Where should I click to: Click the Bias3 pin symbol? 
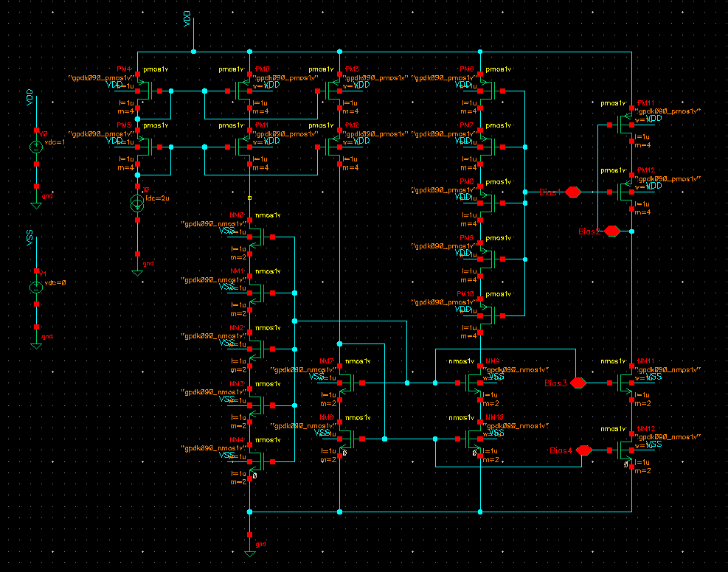pyautogui.click(x=578, y=383)
